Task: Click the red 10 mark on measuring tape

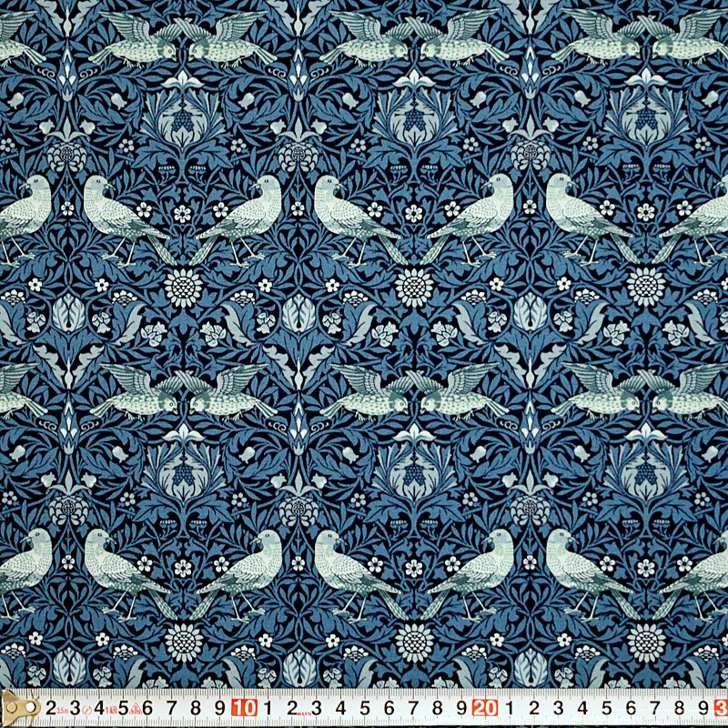Action: (243, 707)
